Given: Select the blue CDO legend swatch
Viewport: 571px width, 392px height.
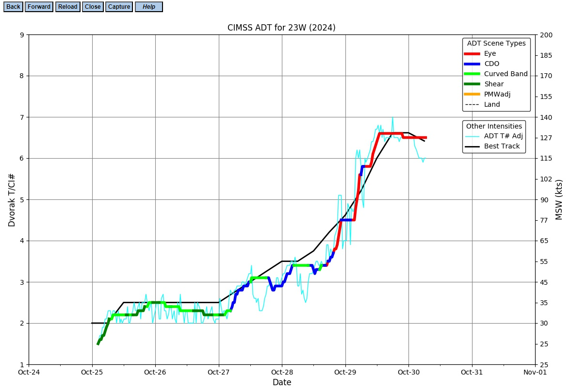Looking at the screenshot, I should [472, 64].
